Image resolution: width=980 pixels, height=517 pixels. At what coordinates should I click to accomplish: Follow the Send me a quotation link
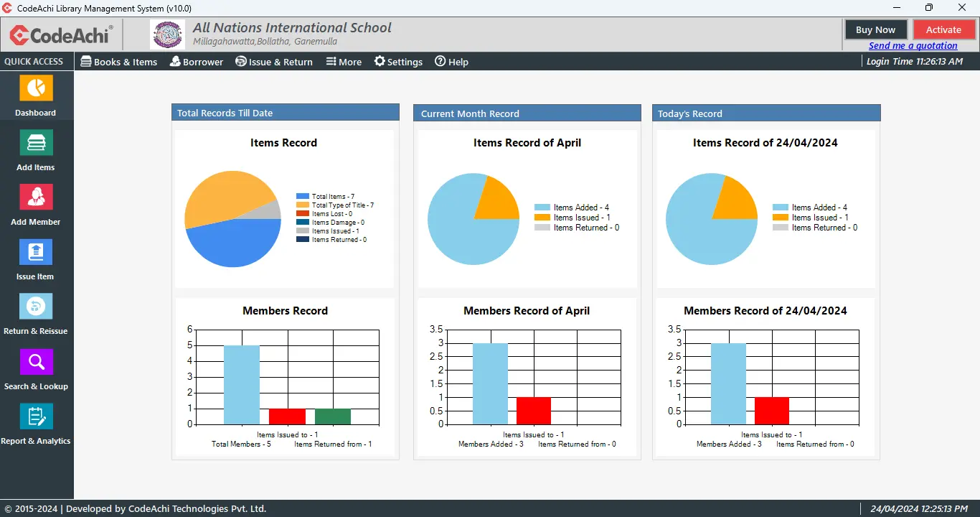coord(913,45)
